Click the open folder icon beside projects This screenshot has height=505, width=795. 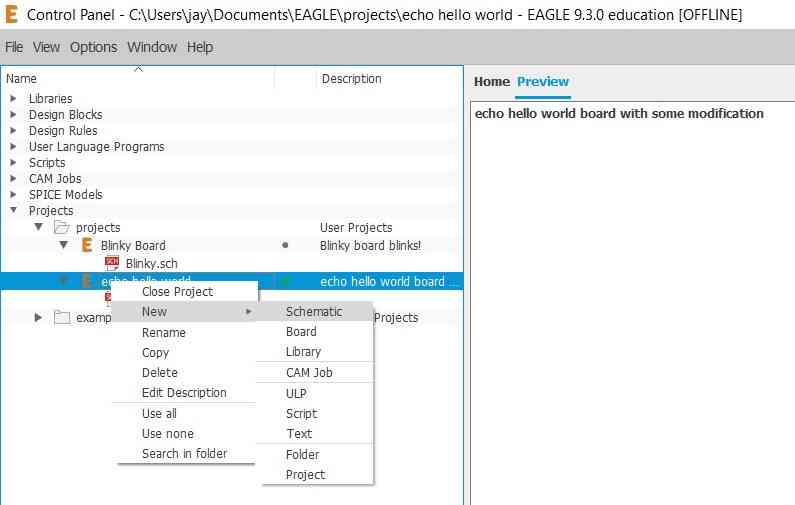coord(61,227)
